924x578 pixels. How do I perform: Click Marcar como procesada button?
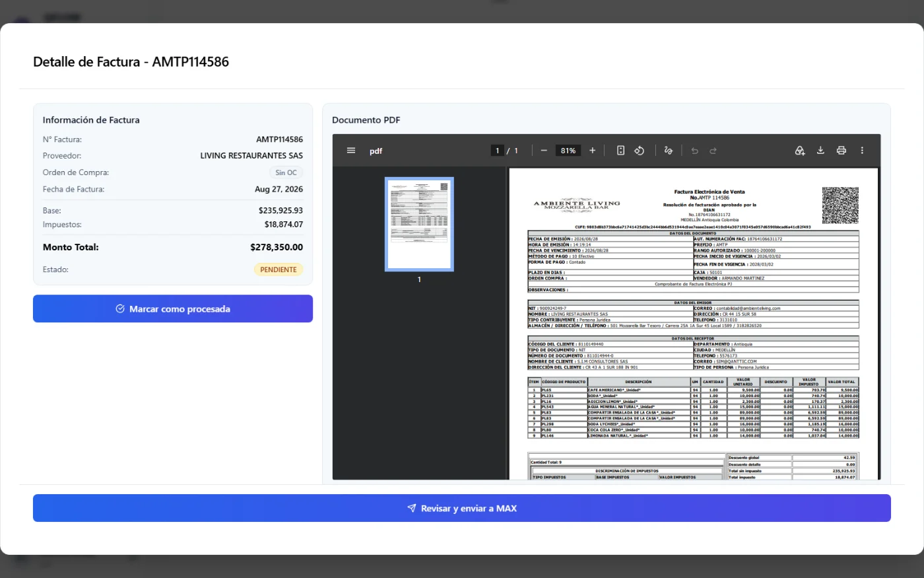coord(173,308)
